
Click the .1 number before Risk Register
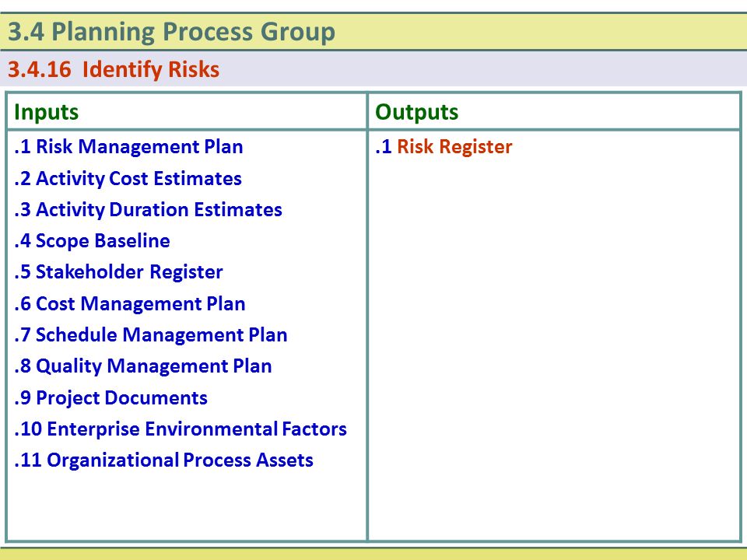point(384,147)
